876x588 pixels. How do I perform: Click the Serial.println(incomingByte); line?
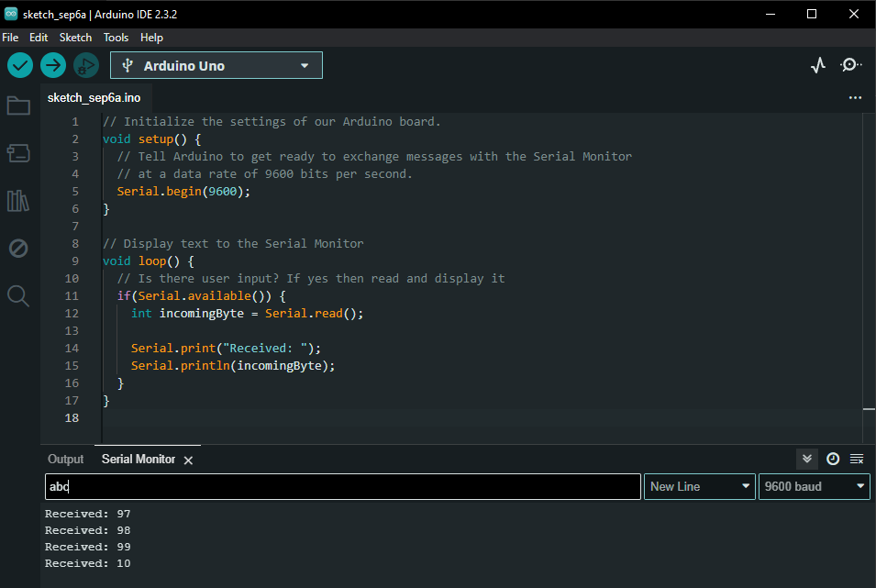coord(232,365)
